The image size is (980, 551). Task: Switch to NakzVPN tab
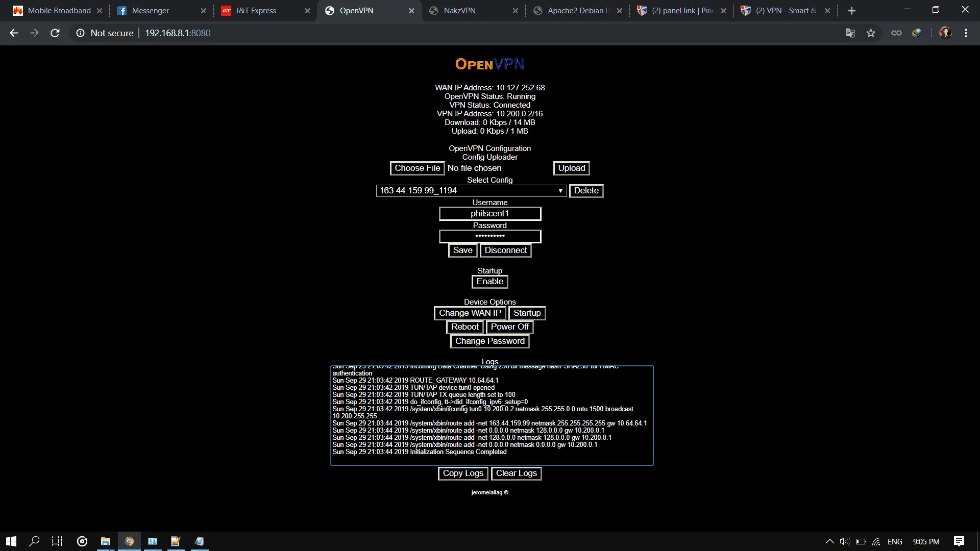click(459, 11)
